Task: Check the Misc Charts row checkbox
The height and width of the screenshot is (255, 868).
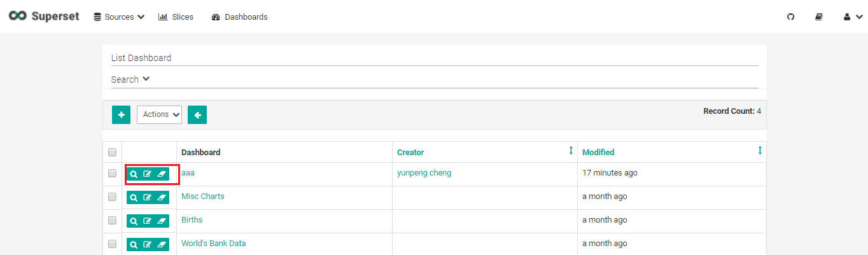Action: pos(112,196)
